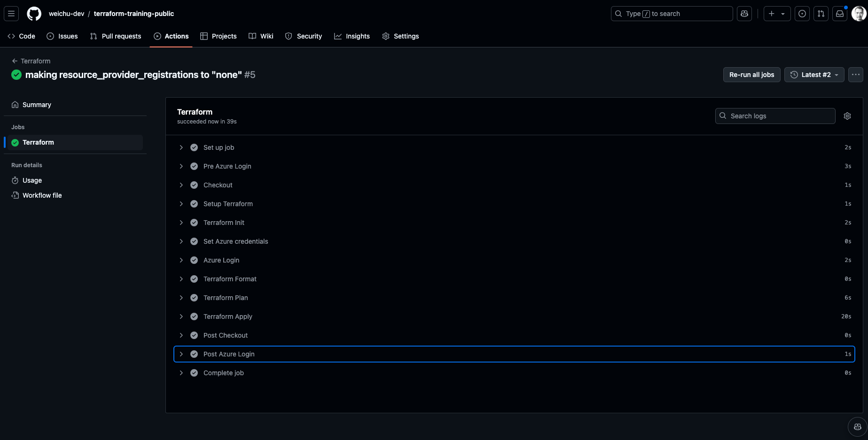Open user profile avatar menu
The image size is (868, 440).
(859, 14)
